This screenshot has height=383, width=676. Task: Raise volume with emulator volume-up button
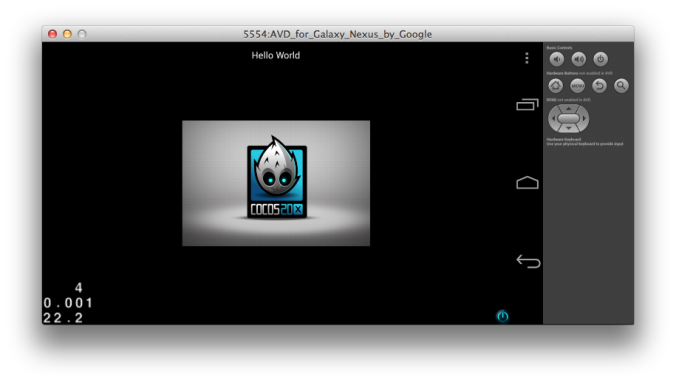(x=579, y=59)
